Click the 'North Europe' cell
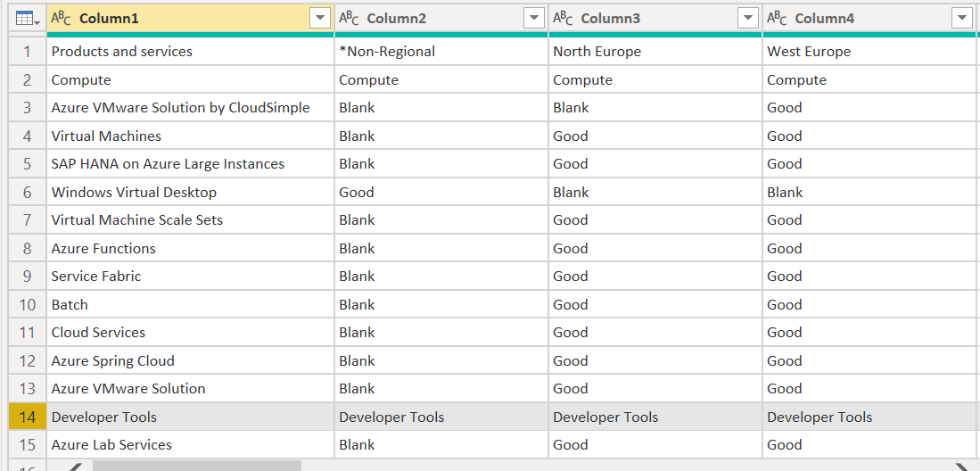 click(655, 51)
